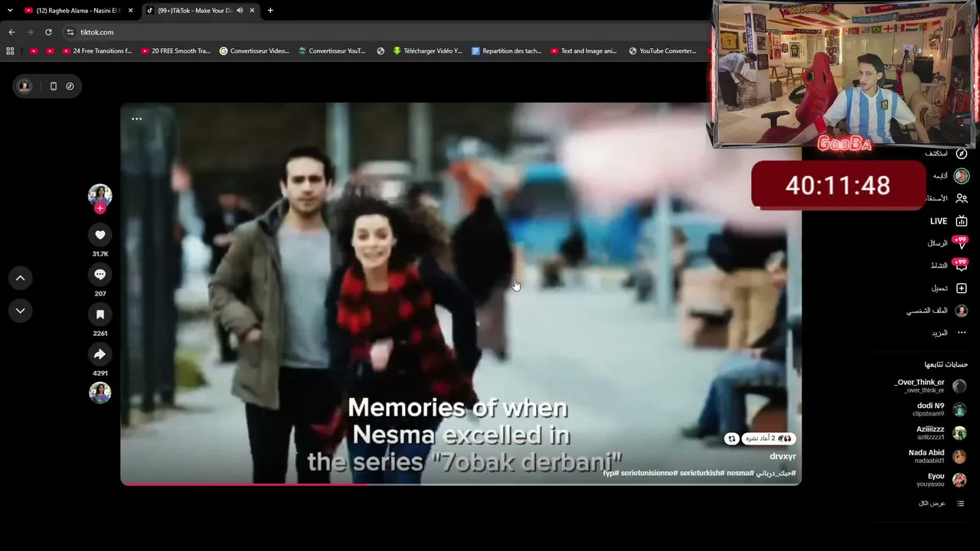
Task: Follow the creator with the pink plus badge
Action: point(100,208)
